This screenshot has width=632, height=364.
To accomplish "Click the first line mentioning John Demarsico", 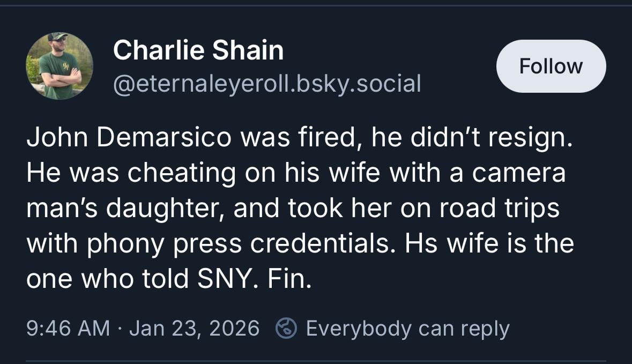I will (300, 137).
